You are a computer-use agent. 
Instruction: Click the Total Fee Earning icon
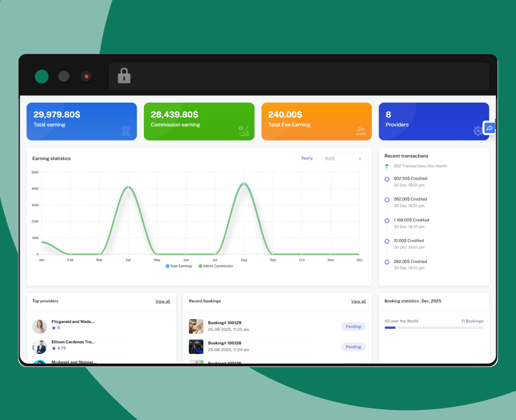pos(361,131)
